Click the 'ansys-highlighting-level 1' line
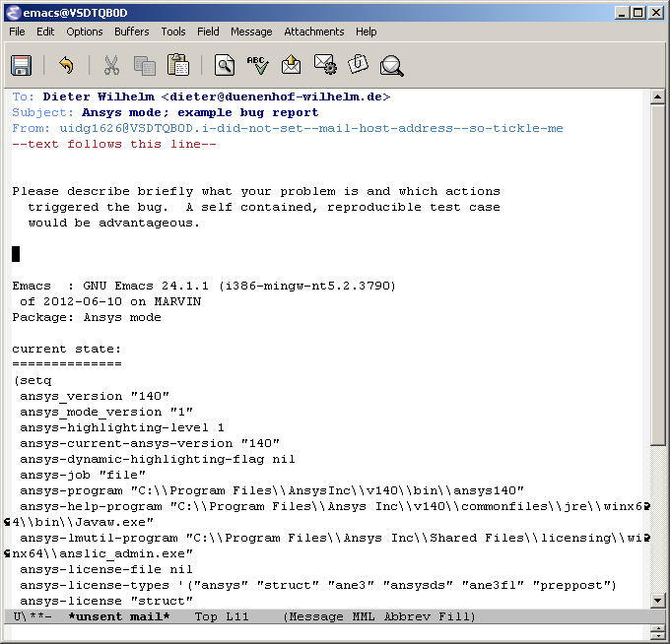This screenshot has width=670, height=644. coord(122,427)
